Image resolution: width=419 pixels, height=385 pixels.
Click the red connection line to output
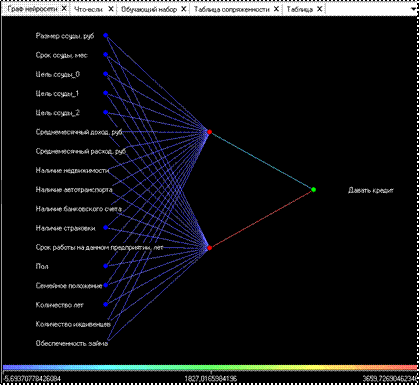click(262, 219)
